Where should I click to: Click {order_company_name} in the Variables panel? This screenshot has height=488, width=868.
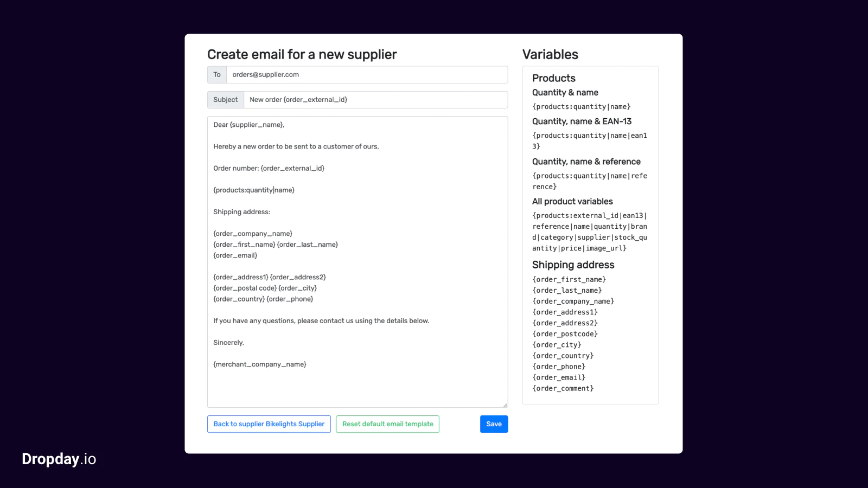[x=573, y=301]
